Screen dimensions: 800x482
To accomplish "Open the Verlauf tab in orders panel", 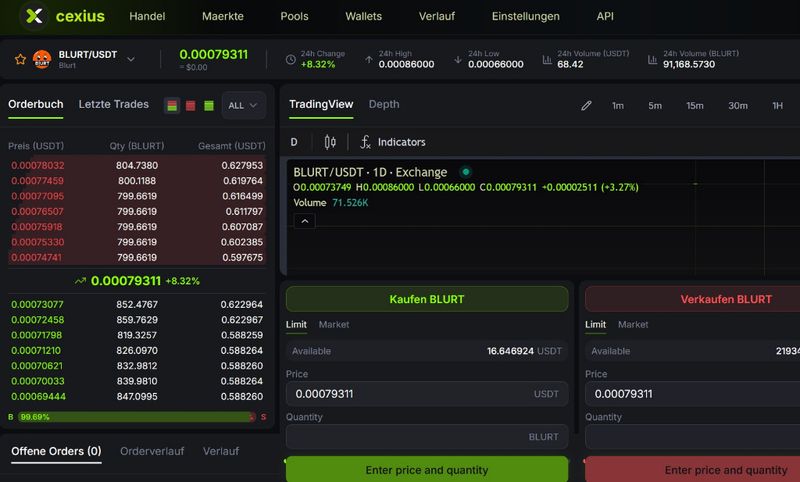I will pos(221,451).
